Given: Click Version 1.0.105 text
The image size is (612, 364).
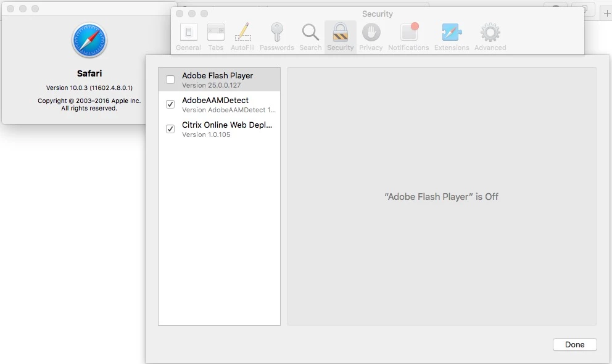Looking at the screenshot, I should (x=206, y=134).
